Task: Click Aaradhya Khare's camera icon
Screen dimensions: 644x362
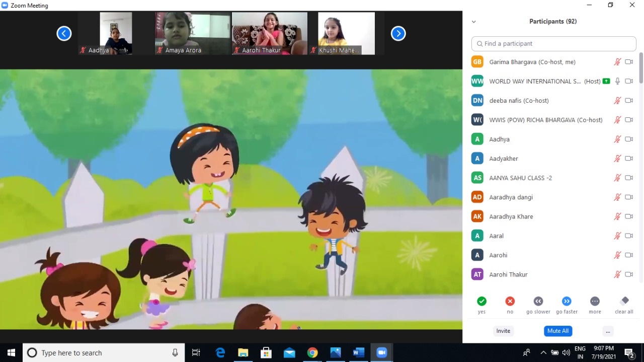Action: (x=629, y=216)
